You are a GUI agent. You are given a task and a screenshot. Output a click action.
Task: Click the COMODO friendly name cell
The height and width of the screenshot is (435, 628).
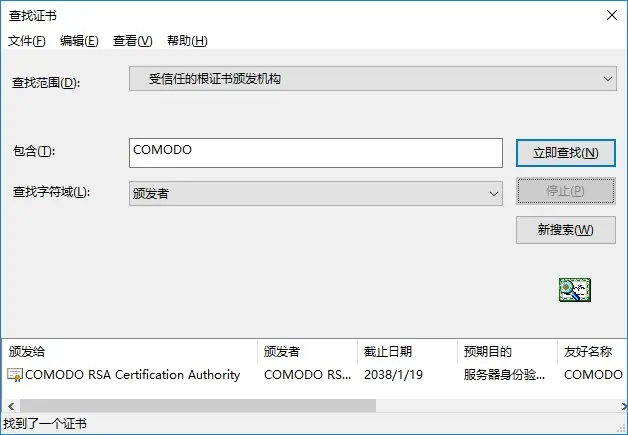(593, 375)
